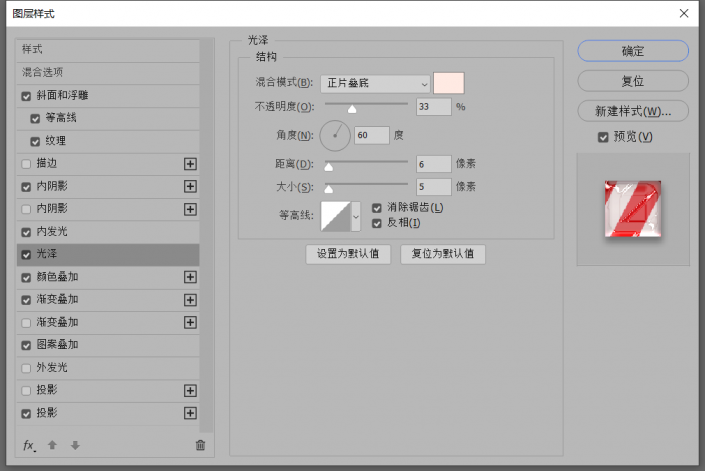Focus the 不透明度 value field showing 33

coord(433,107)
